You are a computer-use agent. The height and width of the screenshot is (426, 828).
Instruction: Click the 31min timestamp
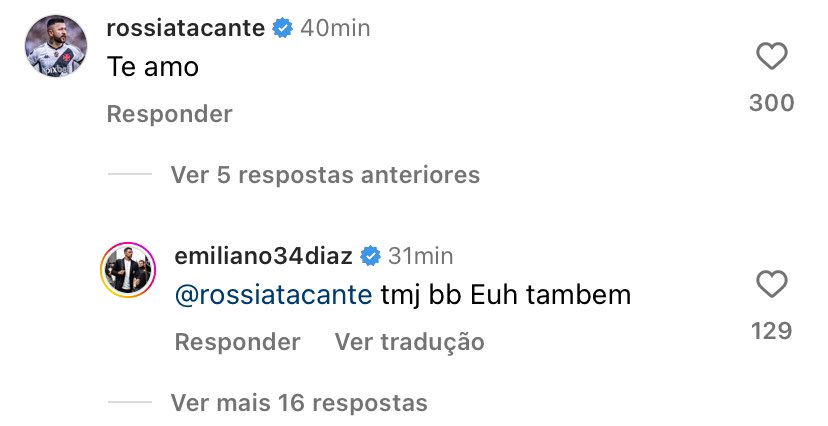[421, 256]
